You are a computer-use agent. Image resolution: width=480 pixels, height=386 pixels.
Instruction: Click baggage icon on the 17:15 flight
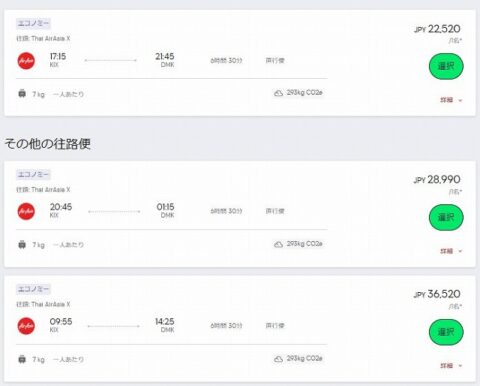pyautogui.click(x=22, y=94)
